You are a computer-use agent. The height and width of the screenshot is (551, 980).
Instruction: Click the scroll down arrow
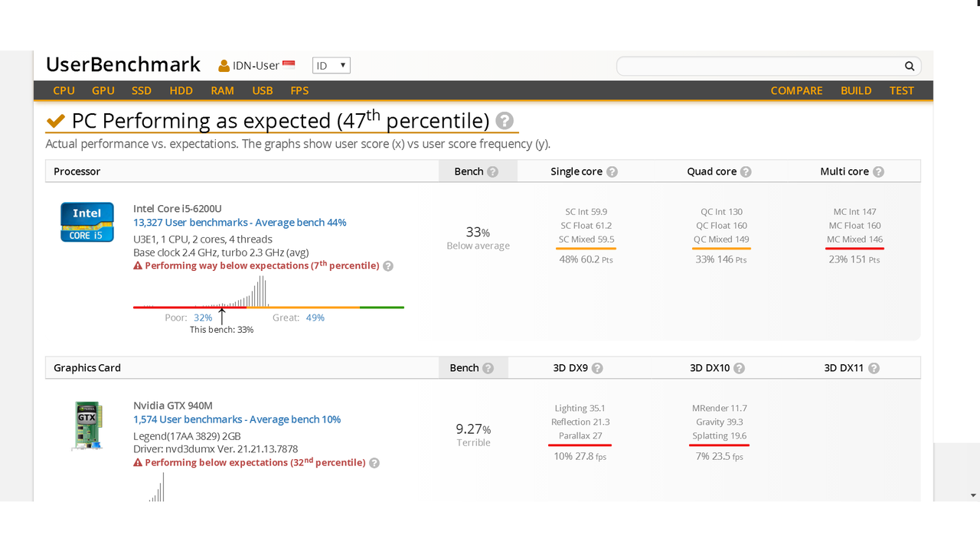pos(973,495)
